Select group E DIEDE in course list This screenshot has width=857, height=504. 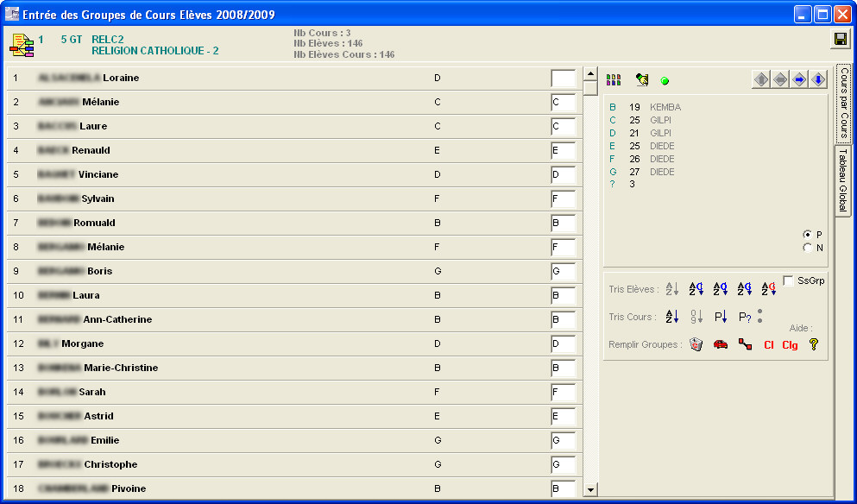click(641, 146)
